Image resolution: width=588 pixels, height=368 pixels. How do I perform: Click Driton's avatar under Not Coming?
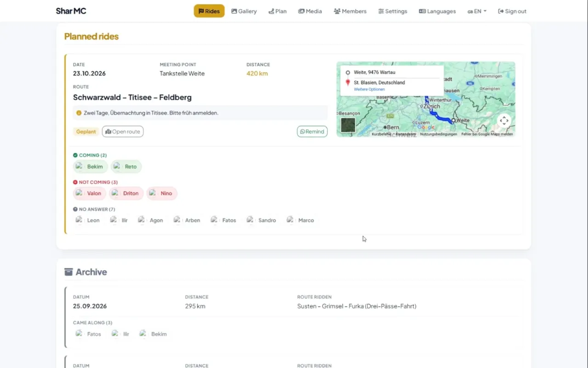pos(116,193)
